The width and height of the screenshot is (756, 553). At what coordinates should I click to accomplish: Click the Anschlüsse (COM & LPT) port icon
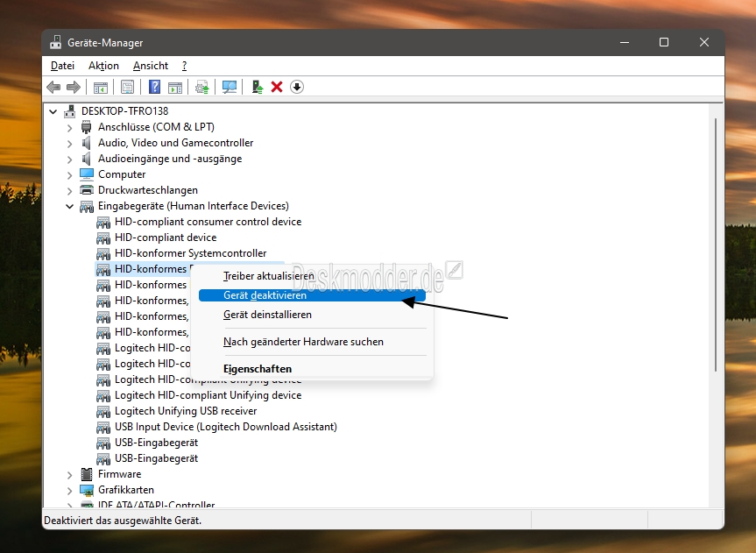pyautogui.click(x=87, y=127)
